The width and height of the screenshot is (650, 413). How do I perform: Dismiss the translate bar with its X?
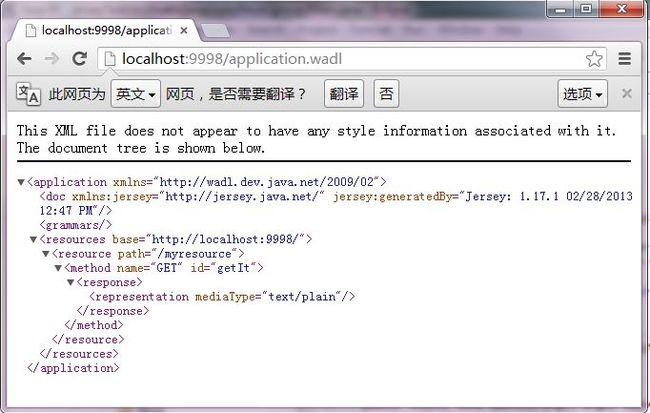(627, 93)
